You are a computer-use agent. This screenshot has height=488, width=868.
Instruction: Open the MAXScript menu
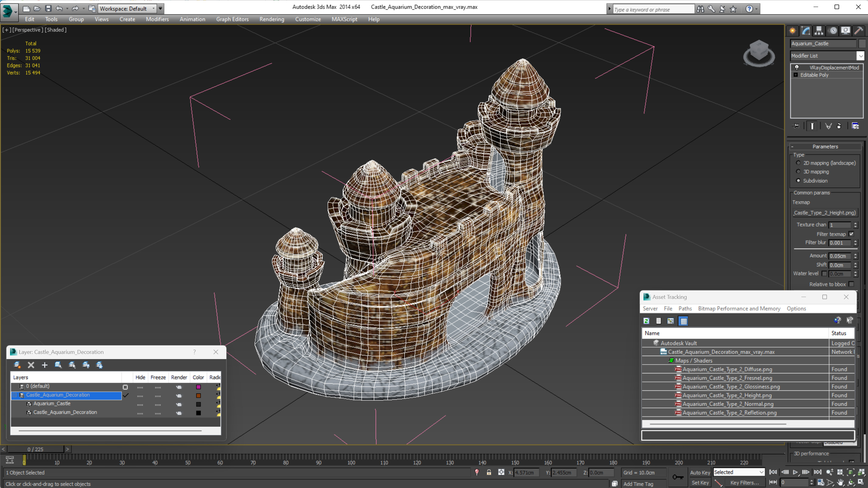[344, 19]
